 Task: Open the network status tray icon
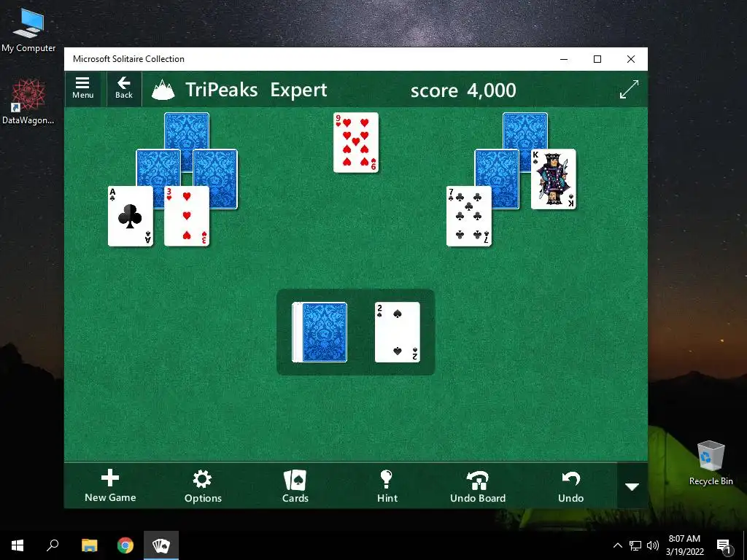point(635,545)
